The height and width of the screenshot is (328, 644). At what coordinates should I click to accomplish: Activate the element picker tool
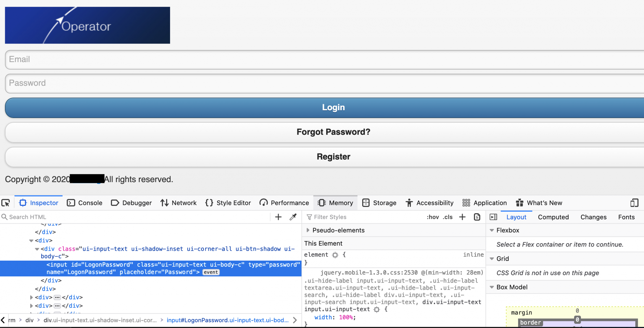tap(6, 203)
